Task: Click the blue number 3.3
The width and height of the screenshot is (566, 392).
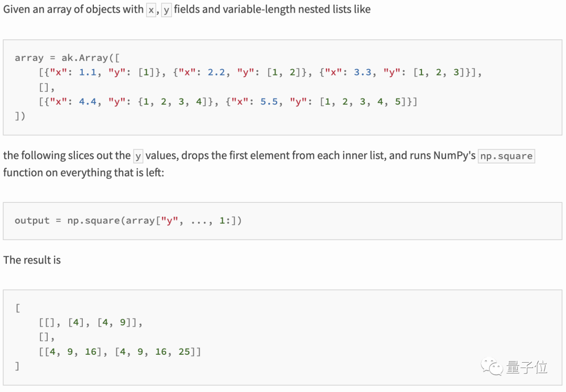Action: click(363, 72)
